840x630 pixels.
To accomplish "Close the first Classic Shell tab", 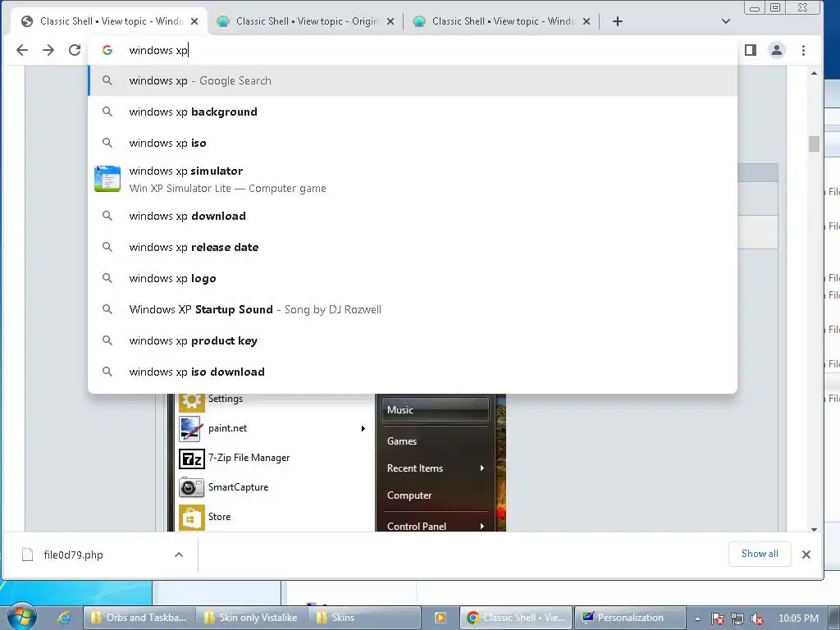I will [194, 21].
